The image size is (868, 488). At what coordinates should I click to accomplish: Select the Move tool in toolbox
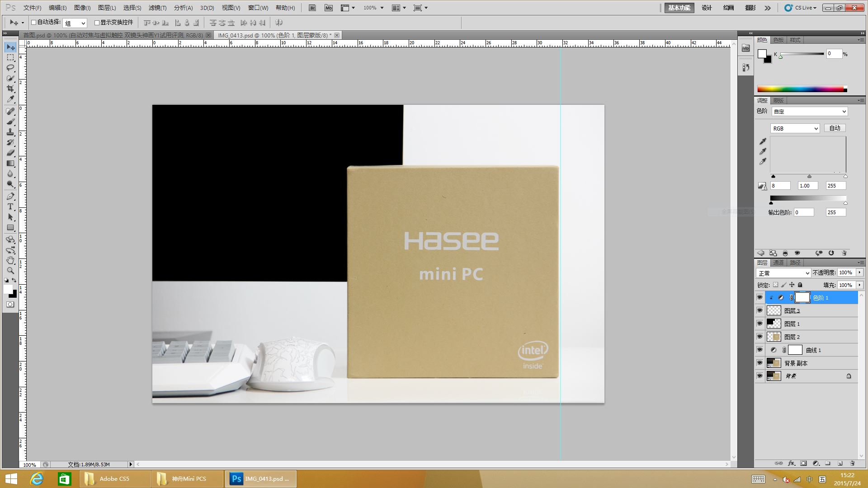click(x=10, y=47)
